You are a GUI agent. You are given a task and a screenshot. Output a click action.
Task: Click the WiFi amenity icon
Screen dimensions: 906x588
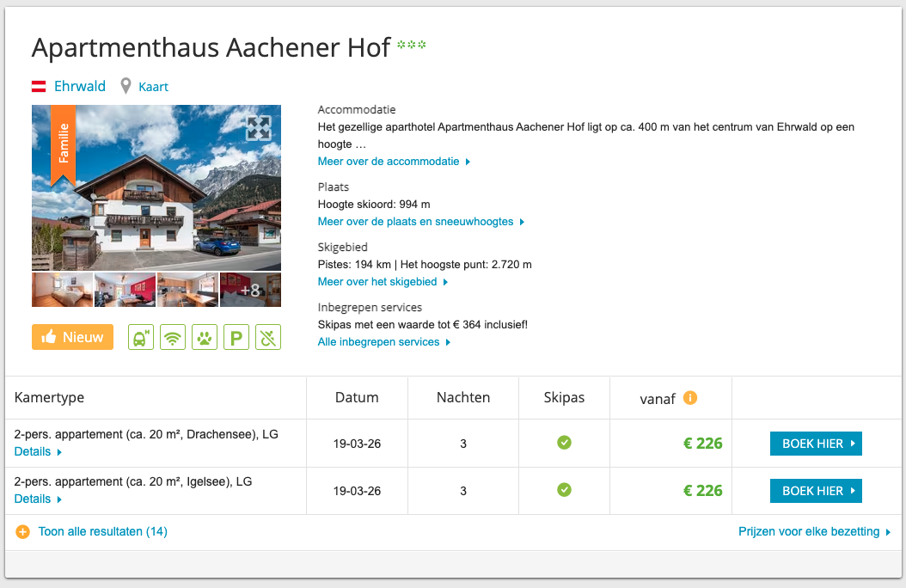coord(173,337)
